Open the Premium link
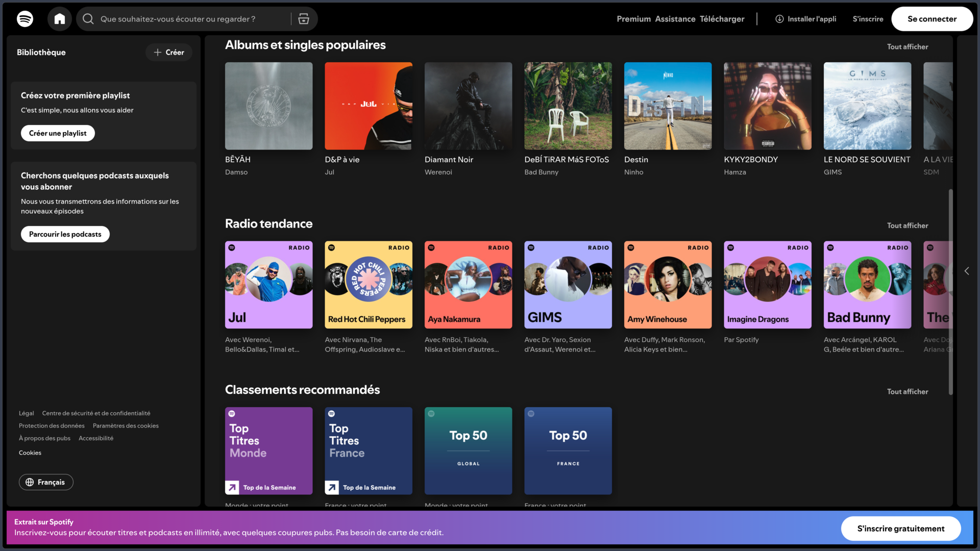The width and height of the screenshot is (980, 551). (x=633, y=19)
